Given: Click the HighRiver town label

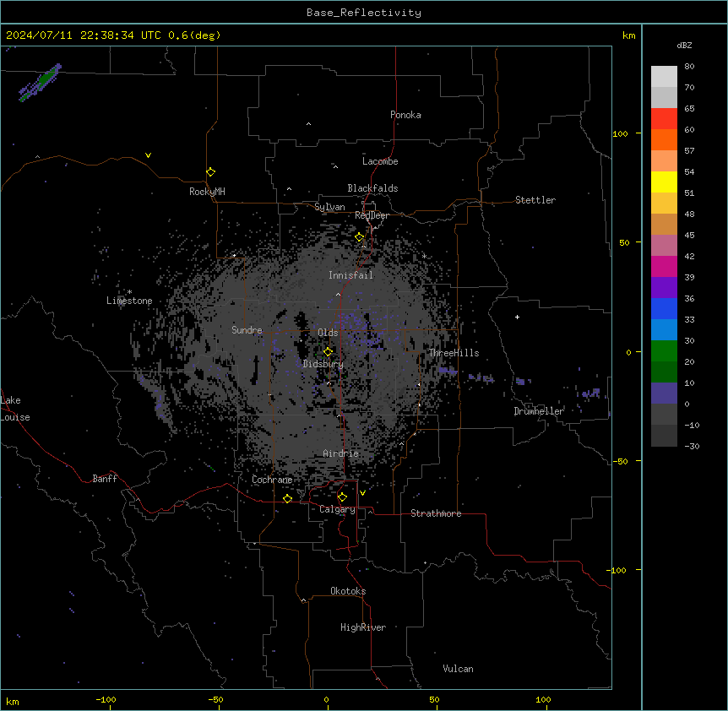Looking at the screenshot, I should point(362,627).
